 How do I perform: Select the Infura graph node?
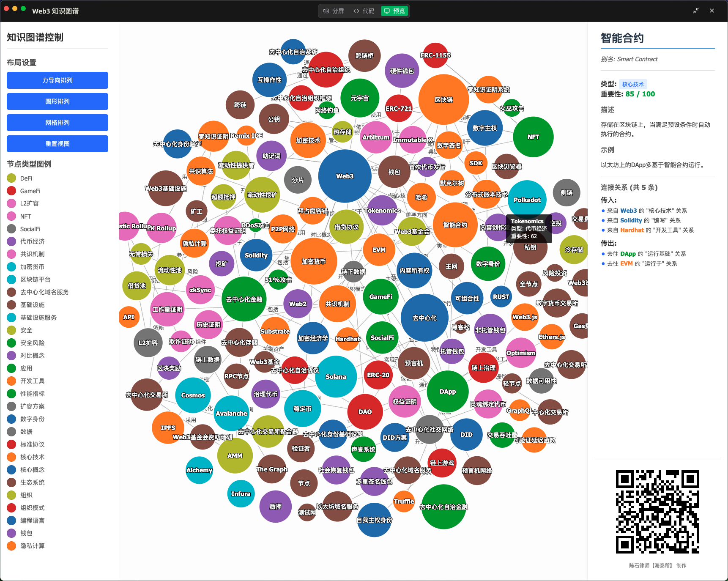(241, 494)
